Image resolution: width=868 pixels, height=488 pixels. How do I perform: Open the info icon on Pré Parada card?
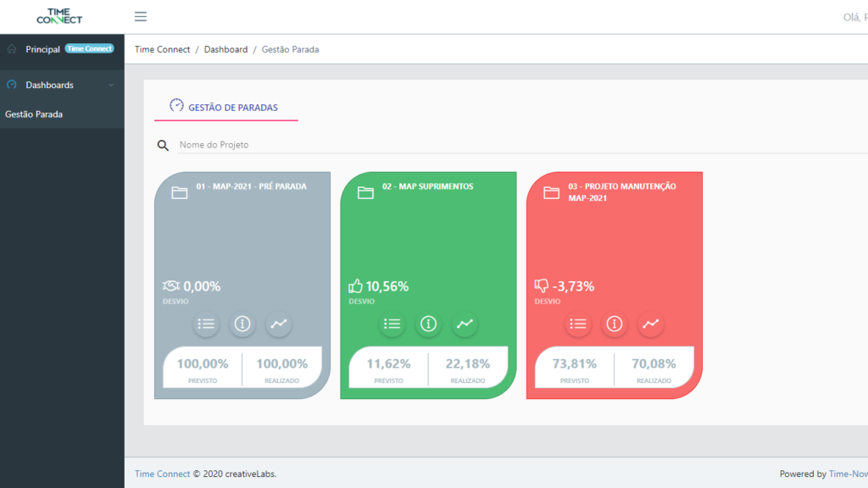[x=242, y=324]
